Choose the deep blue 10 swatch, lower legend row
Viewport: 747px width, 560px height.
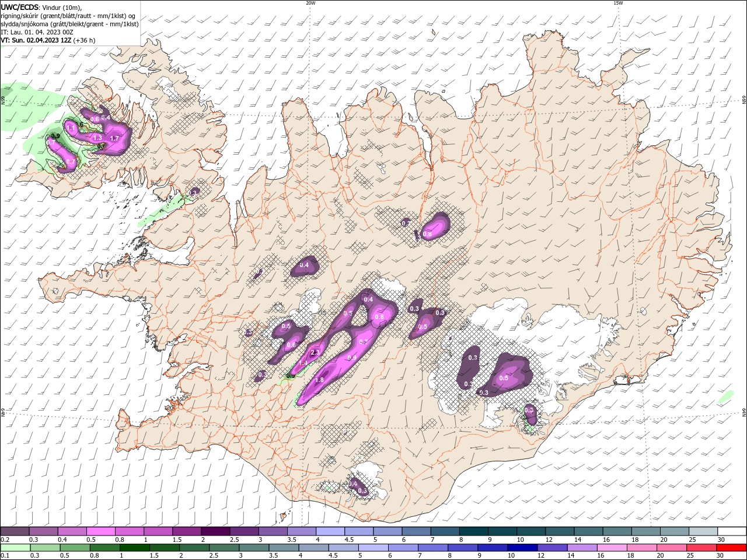click(x=522, y=548)
